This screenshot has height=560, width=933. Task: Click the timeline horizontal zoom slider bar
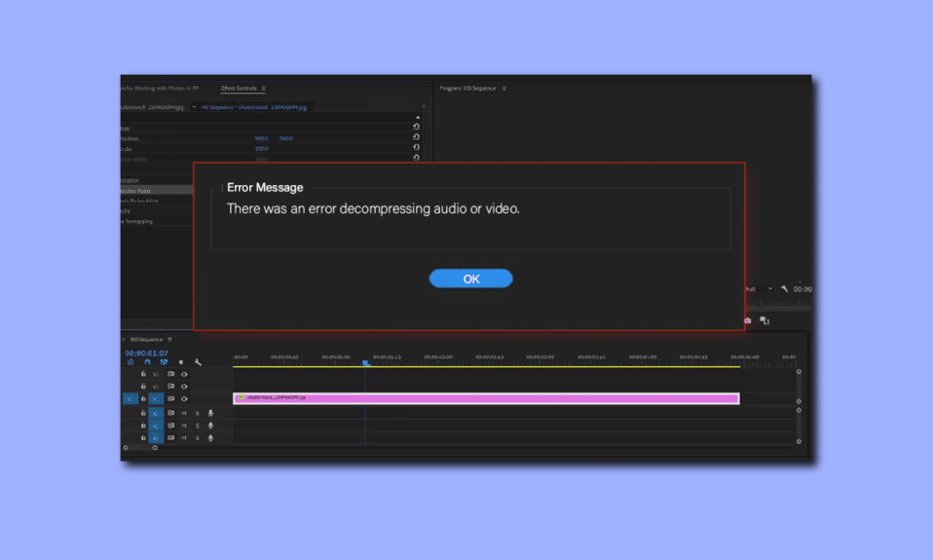tap(140, 448)
